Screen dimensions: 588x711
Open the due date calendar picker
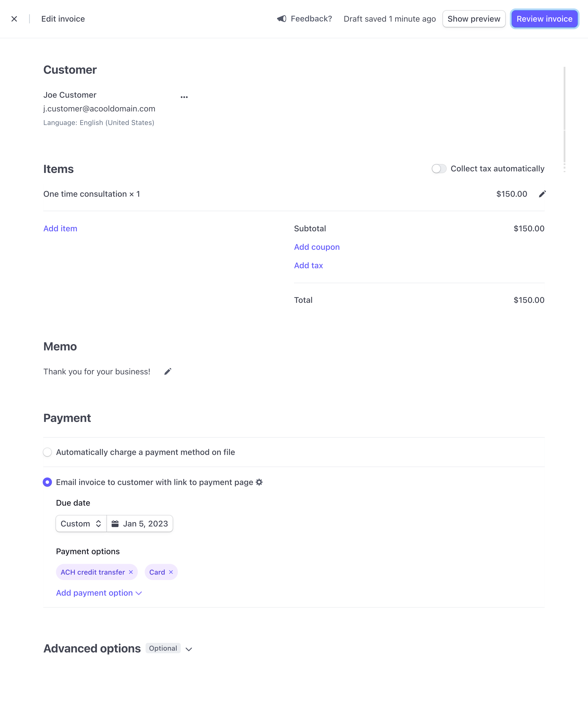coord(140,524)
